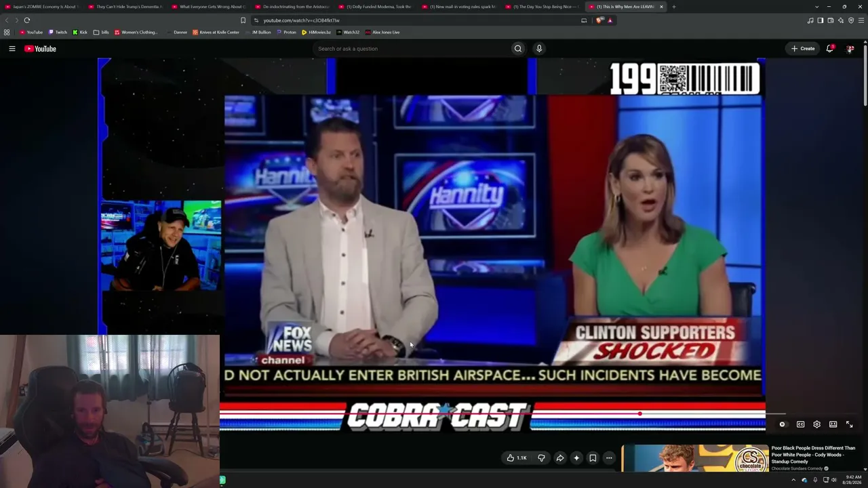This screenshot has height=488, width=868.
Task: Toggle the browser sidebar panel
Action: point(820,20)
